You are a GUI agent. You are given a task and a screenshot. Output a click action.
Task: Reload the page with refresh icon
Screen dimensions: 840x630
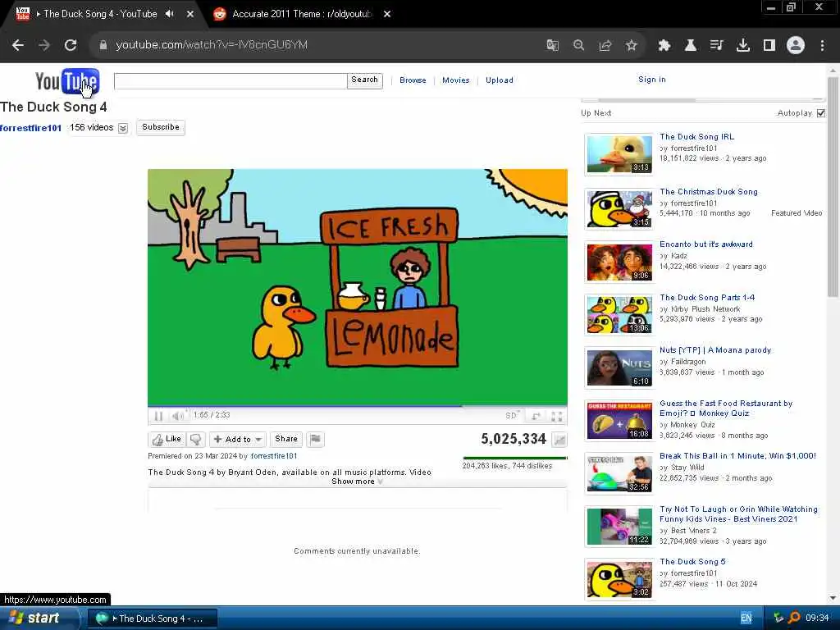coord(71,45)
